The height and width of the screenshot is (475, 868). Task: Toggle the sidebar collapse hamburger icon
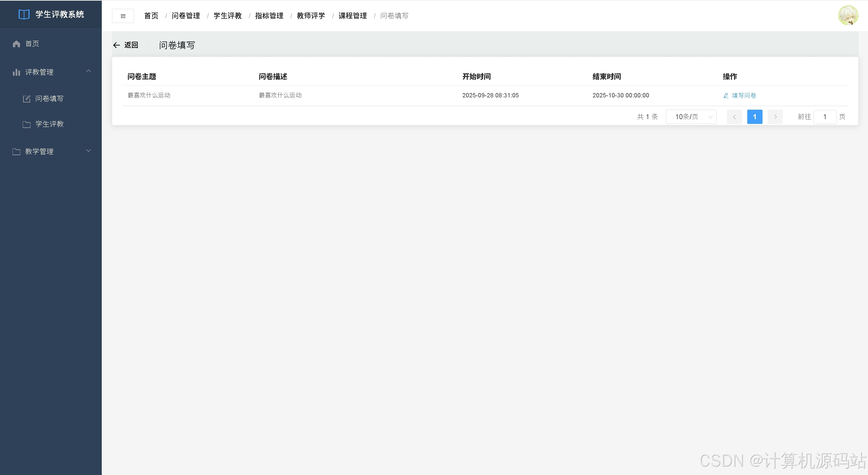(x=123, y=16)
